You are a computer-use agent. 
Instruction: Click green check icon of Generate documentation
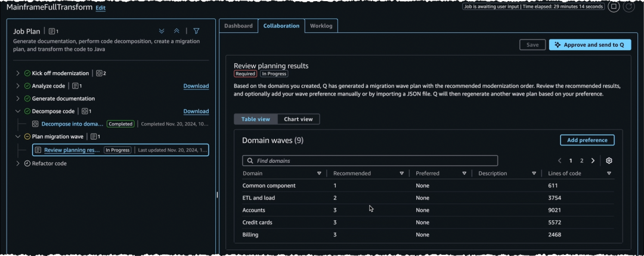(x=27, y=98)
